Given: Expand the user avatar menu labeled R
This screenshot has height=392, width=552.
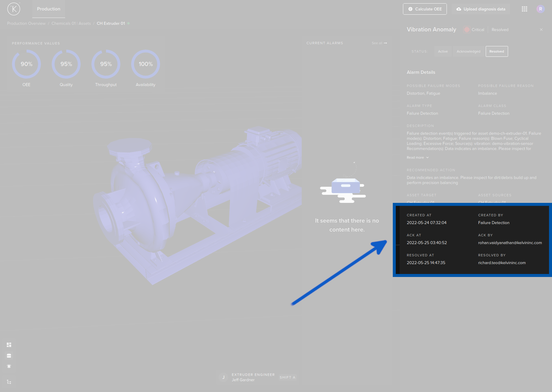Looking at the screenshot, I should pyautogui.click(x=540, y=9).
